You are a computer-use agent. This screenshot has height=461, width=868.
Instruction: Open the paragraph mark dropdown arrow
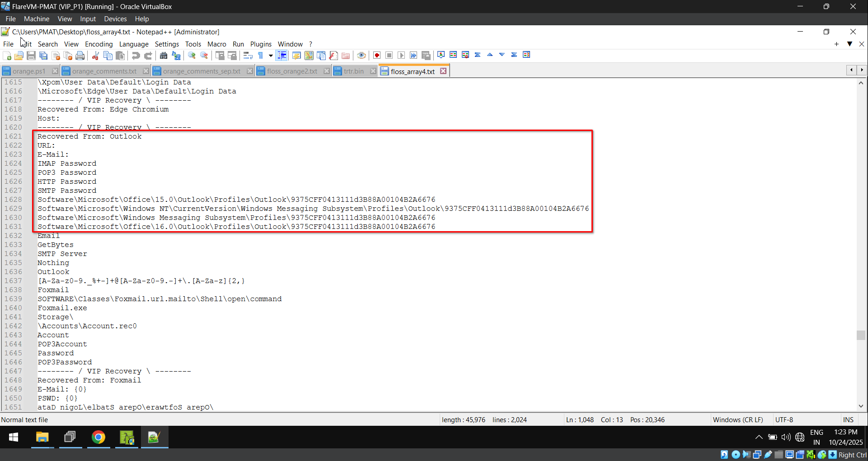tap(270, 56)
